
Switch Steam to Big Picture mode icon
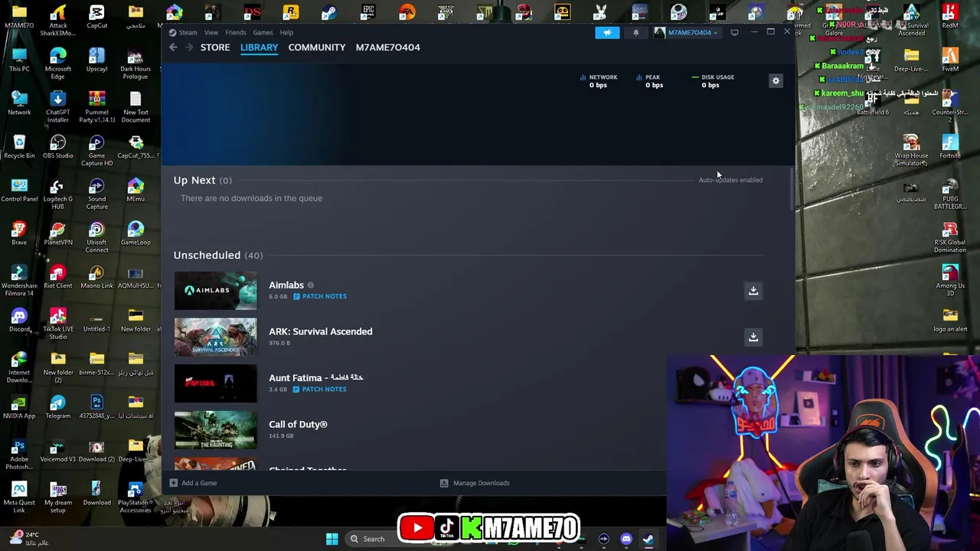click(734, 32)
